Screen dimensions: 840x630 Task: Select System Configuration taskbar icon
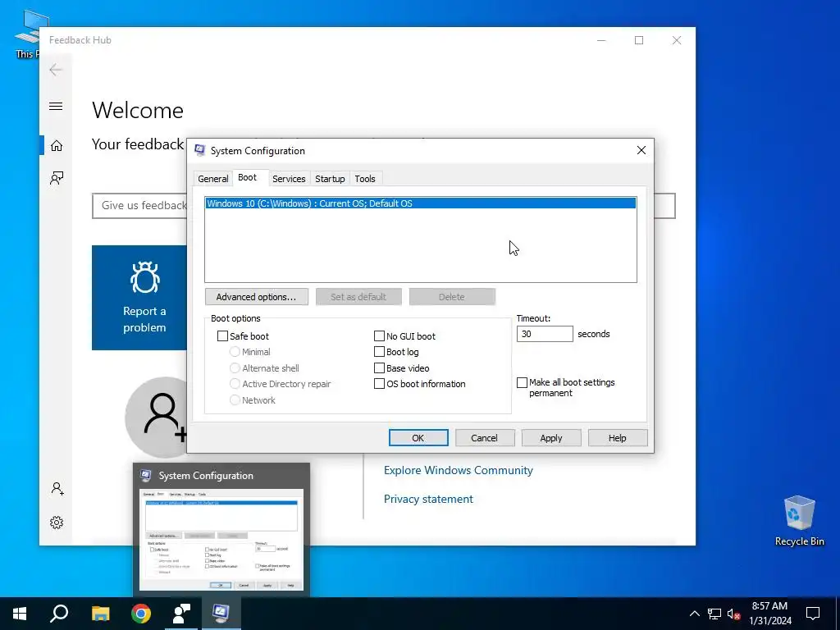click(x=221, y=614)
